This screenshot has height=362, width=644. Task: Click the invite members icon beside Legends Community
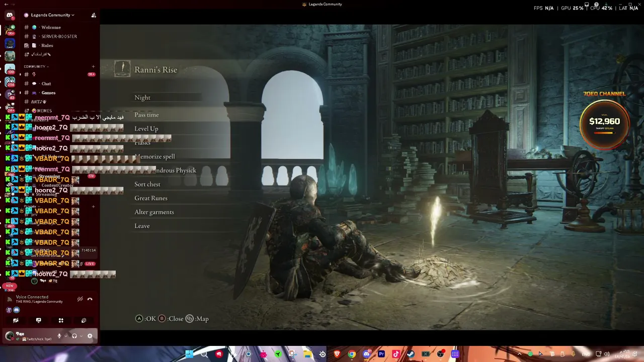coord(94,15)
